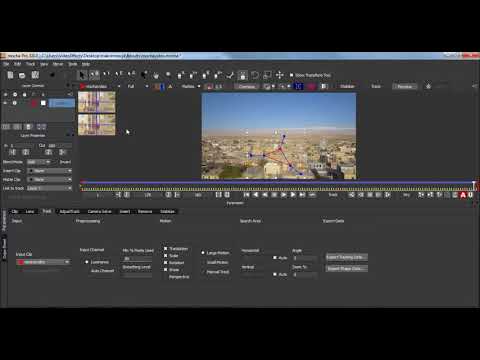Click the viewer brightness icon
Image resolution: width=480 pixels, height=360 pixels.
(428, 87)
